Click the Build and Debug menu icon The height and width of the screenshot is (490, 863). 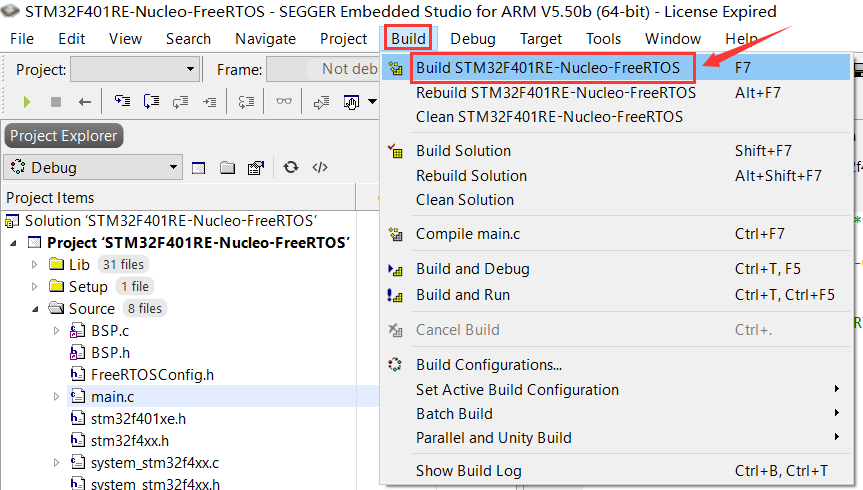(x=395, y=269)
